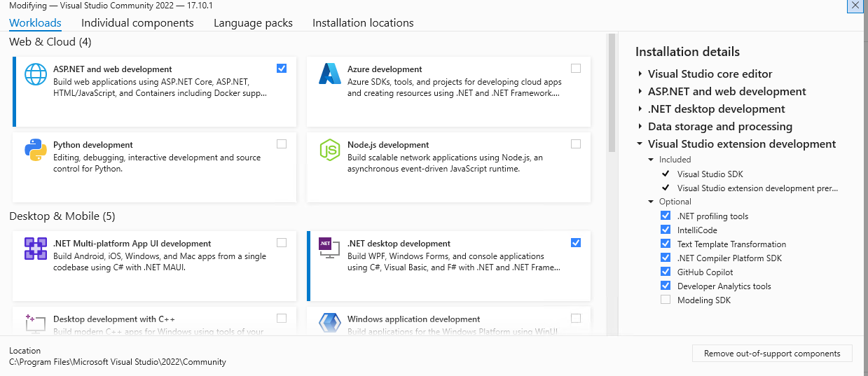Click the ASP.NET and web development title
Screen dimensions: 868x376
pyautogui.click(x=113, y=69)
